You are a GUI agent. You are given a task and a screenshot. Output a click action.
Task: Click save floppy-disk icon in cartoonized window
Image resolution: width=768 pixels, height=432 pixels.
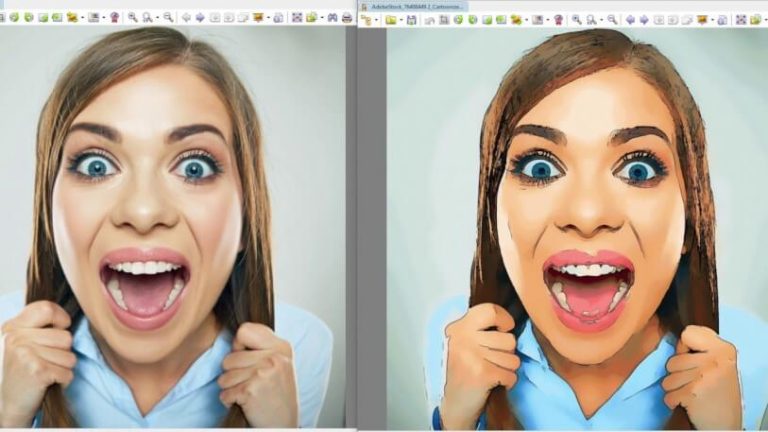point(411,20)
